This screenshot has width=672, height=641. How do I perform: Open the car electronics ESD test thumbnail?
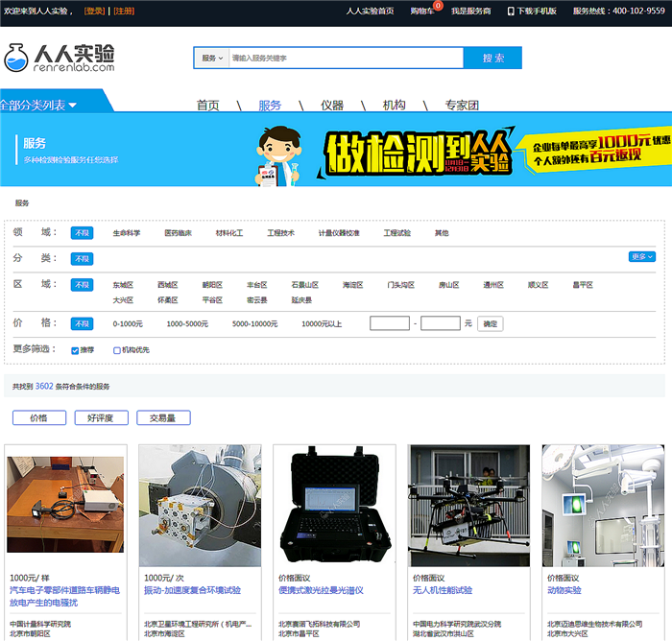(x=64, y=505)
